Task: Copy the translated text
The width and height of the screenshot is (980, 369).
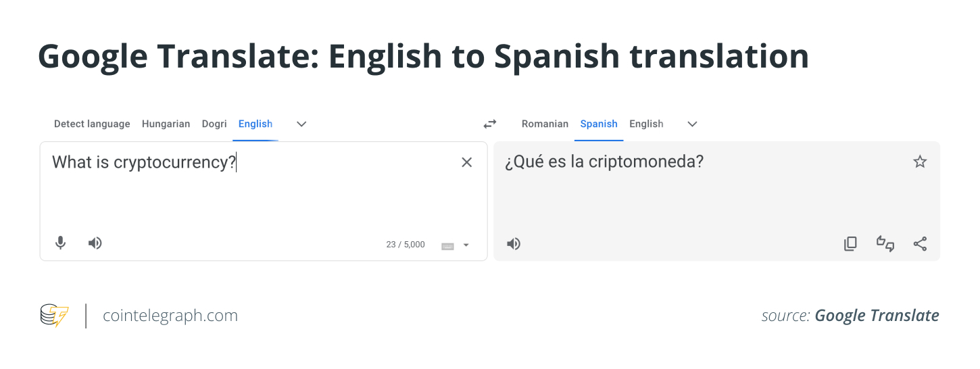Action: tap(850, 244)
